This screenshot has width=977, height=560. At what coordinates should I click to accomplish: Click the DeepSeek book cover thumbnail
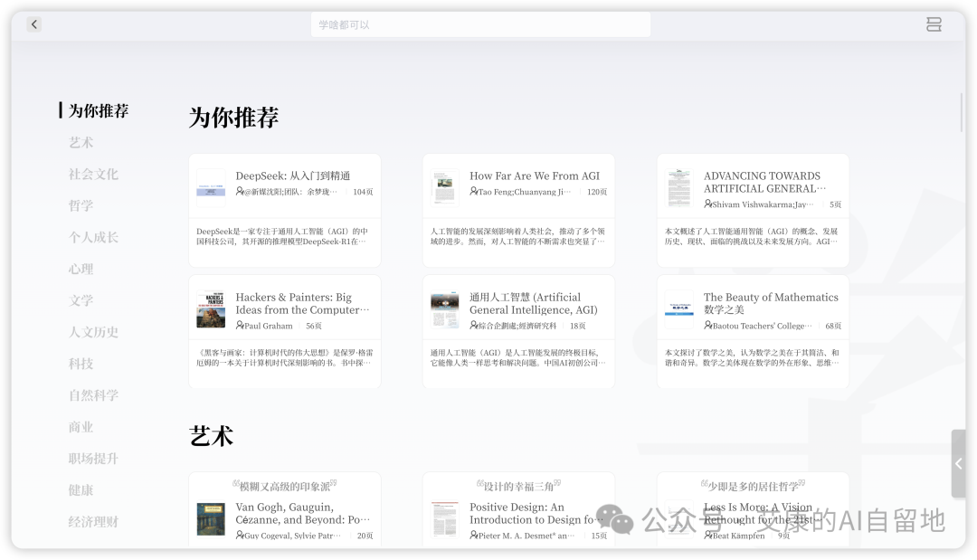[210, 186]
